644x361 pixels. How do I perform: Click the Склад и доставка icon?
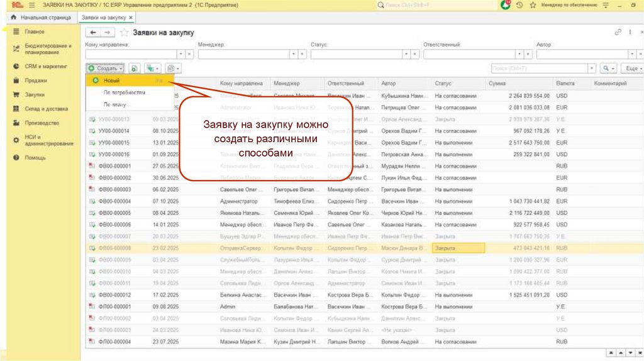click(x=16, y=109)
